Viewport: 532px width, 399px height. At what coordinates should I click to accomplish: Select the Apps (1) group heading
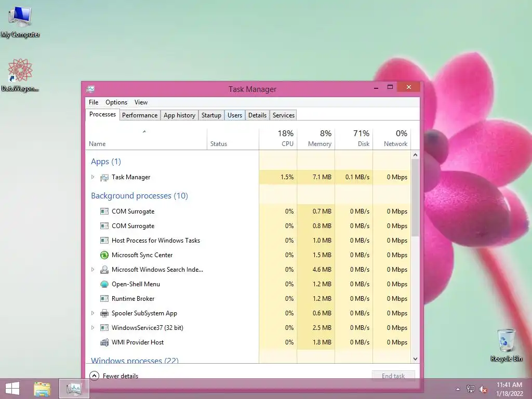106,162
